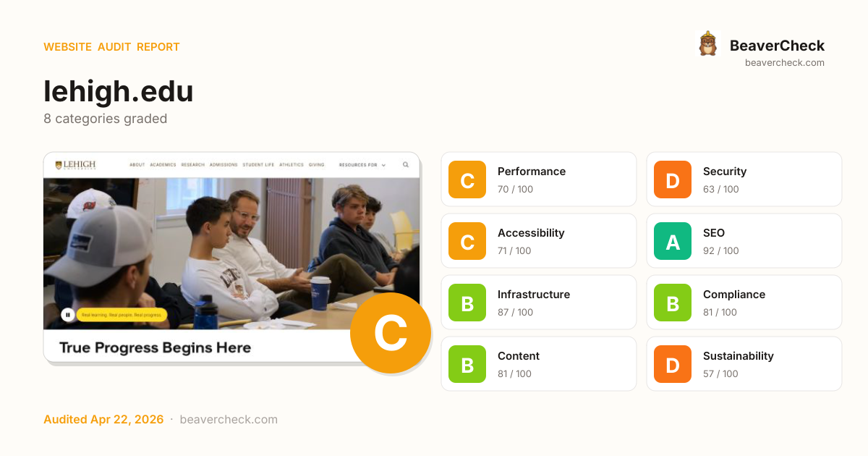Open the Academics menu item in preview
The width and height of the screenshot is (868, 456).
pyautogui.click(x=163, y=165)
